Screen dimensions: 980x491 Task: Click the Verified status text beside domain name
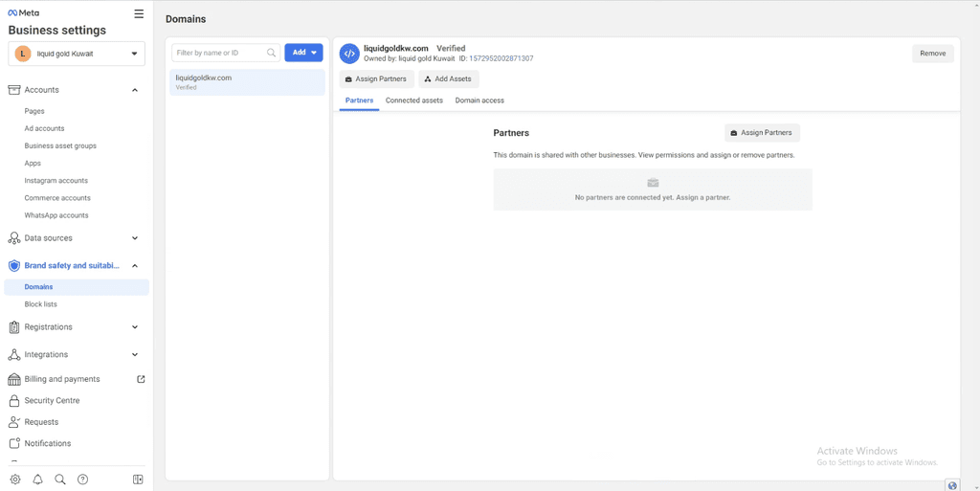pyautogui.click(x=451, y=48)
